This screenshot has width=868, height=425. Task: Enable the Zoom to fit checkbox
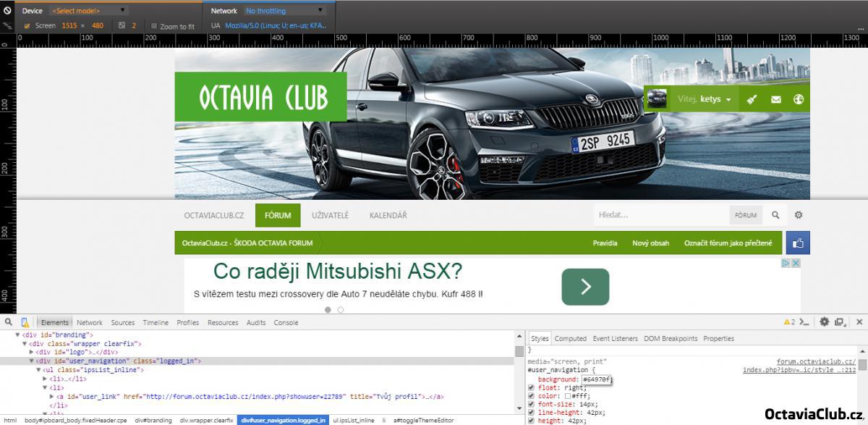click(154, 26)
